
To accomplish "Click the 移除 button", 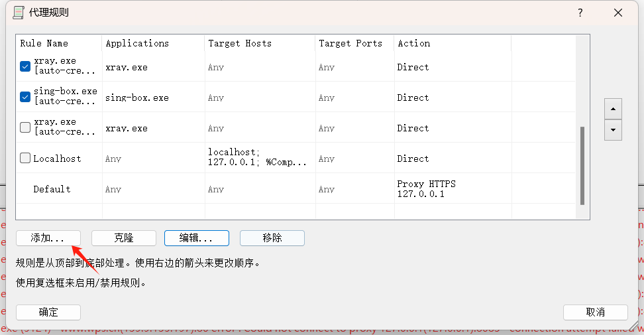I will click(272, 238).
